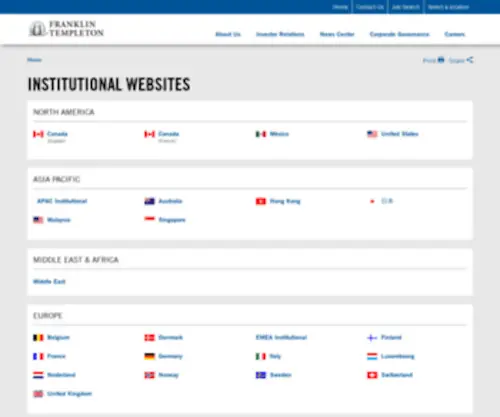The image size is (500, 417).
Task: Click the Norway flag icon
Action: [150, 375]
